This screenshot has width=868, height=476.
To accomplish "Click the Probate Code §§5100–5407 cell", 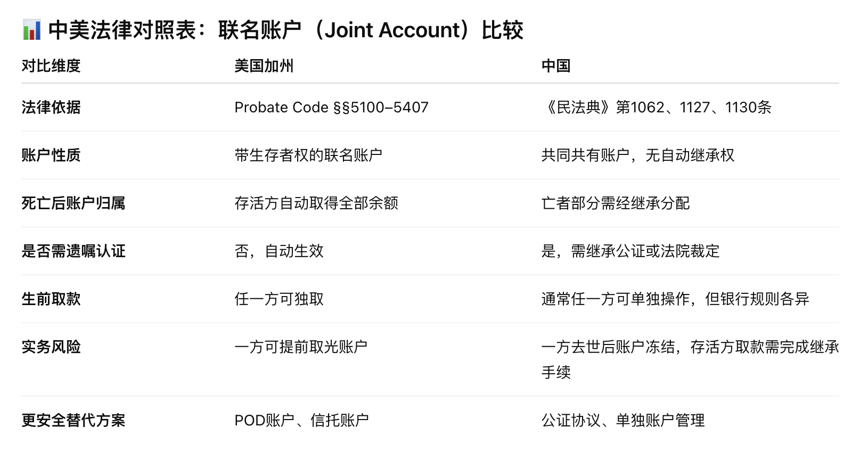I will click(331, 108).
